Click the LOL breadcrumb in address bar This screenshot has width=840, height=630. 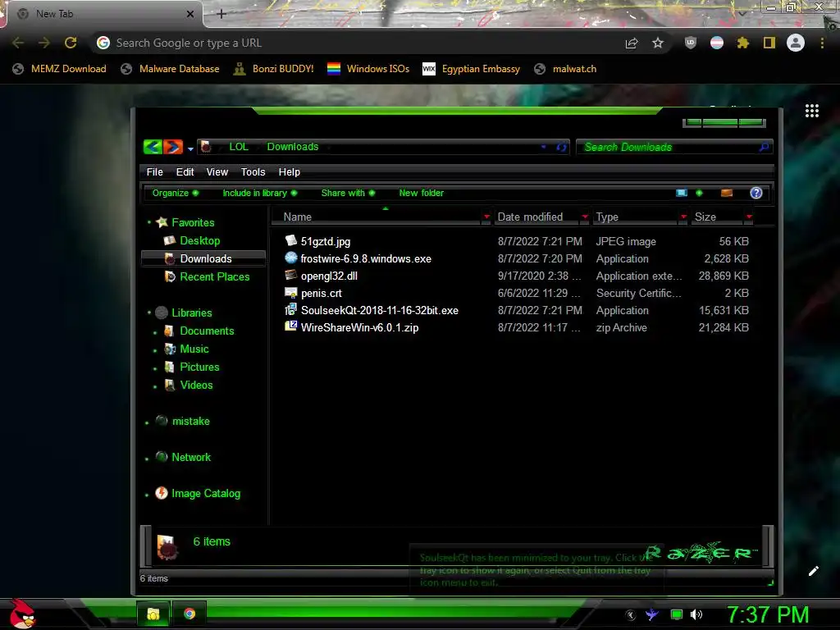click(x=239, y=147)
